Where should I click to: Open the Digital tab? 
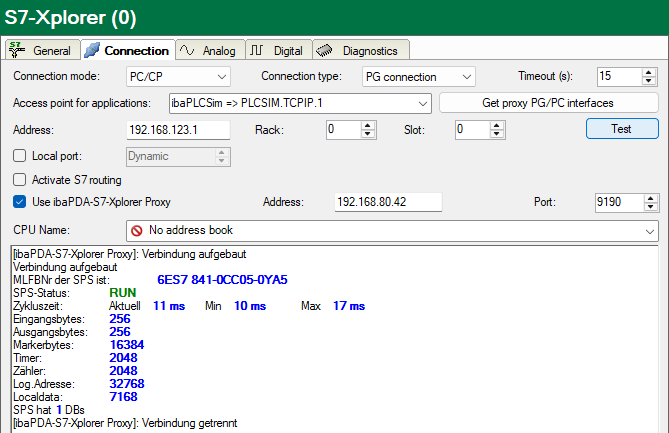(276, 50)
